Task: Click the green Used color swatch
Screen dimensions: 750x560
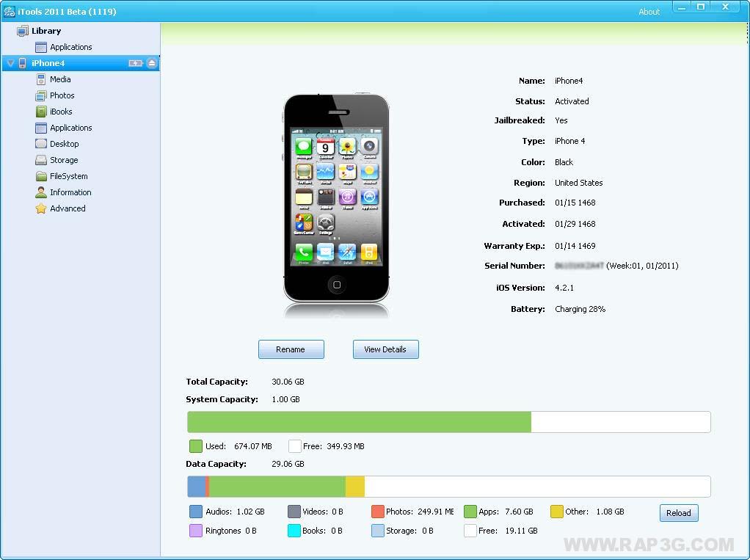Action: click(x=196, y=446)
